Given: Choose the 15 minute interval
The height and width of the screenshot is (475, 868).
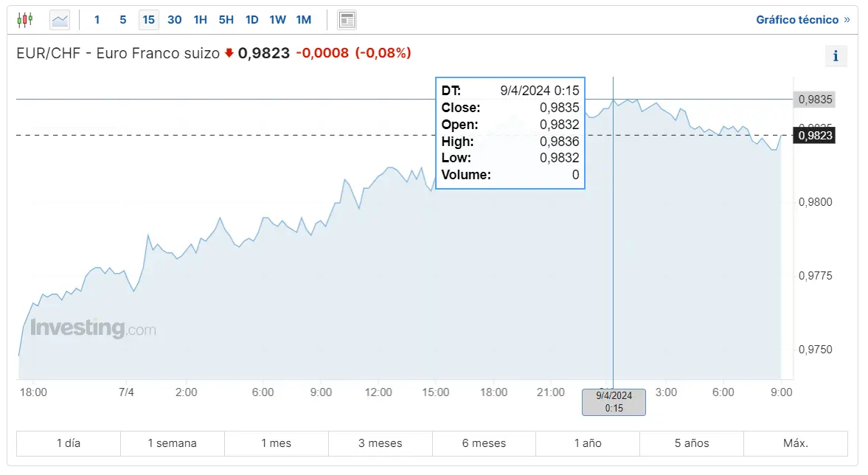Looking at the screenshot, I should coord(148,20).
